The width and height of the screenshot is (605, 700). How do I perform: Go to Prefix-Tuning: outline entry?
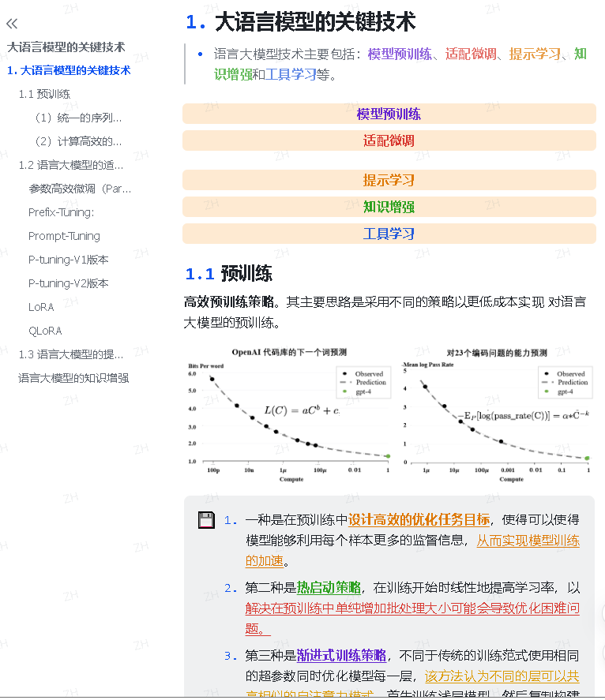(62, 212)
